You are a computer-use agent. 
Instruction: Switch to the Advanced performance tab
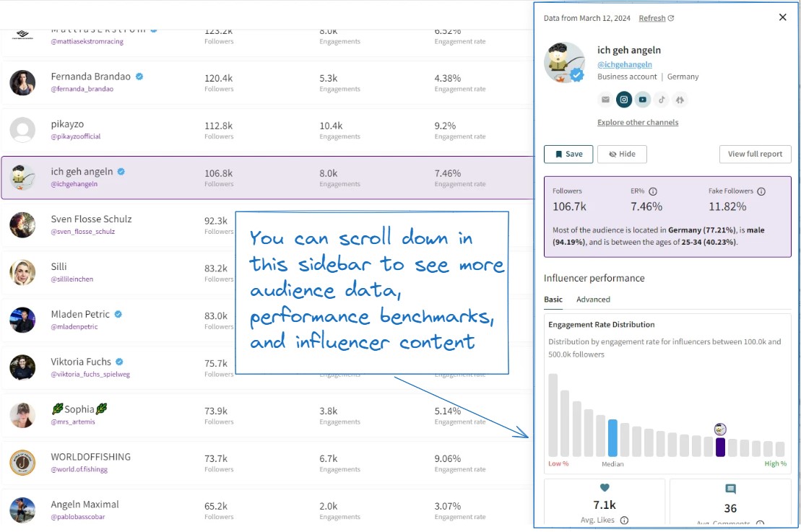pyautogui.click(x=593, y=299)
